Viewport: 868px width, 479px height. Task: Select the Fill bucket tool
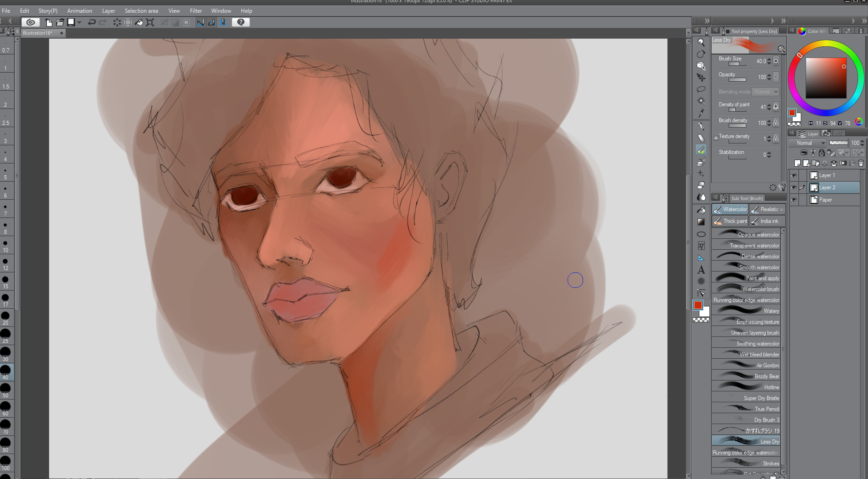[701, 210]
